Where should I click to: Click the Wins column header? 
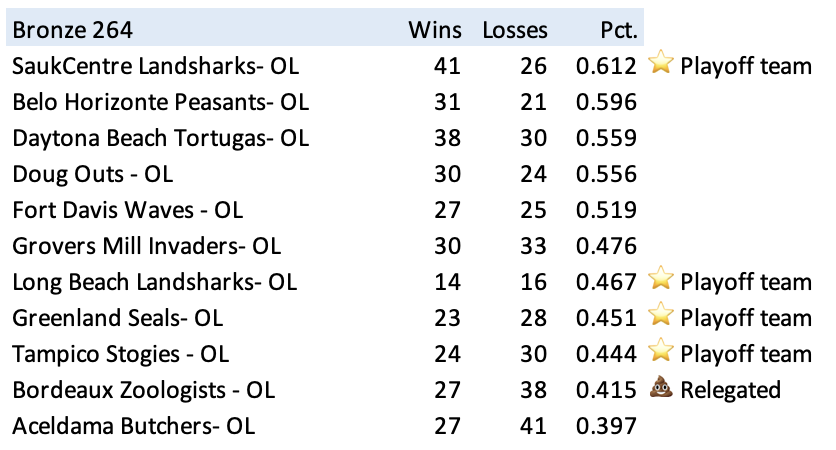pyautogui.click(x=435, y=30)
